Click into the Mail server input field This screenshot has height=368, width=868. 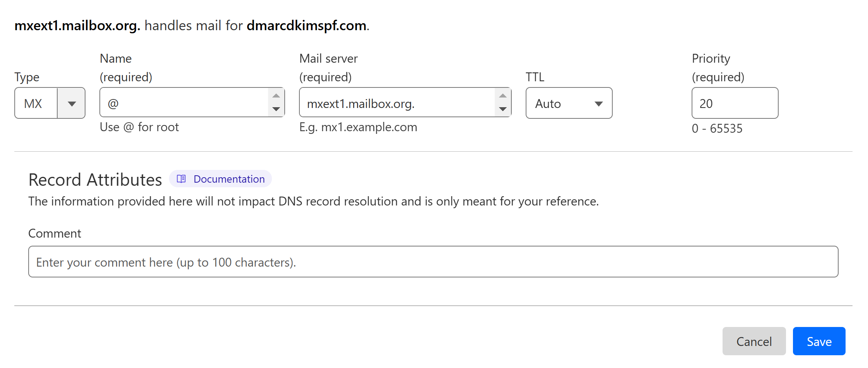click(x=397, y=103)
